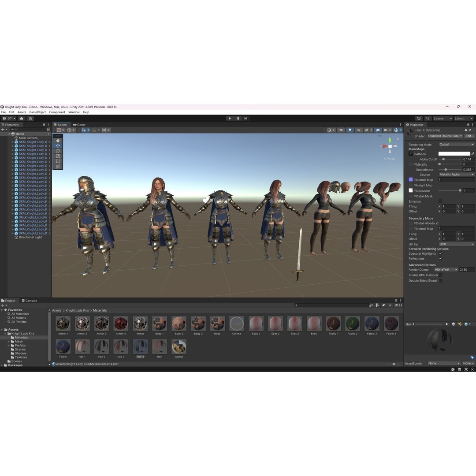
Task: Toggle preview lighting icon
Action: (x=460, y=324)
